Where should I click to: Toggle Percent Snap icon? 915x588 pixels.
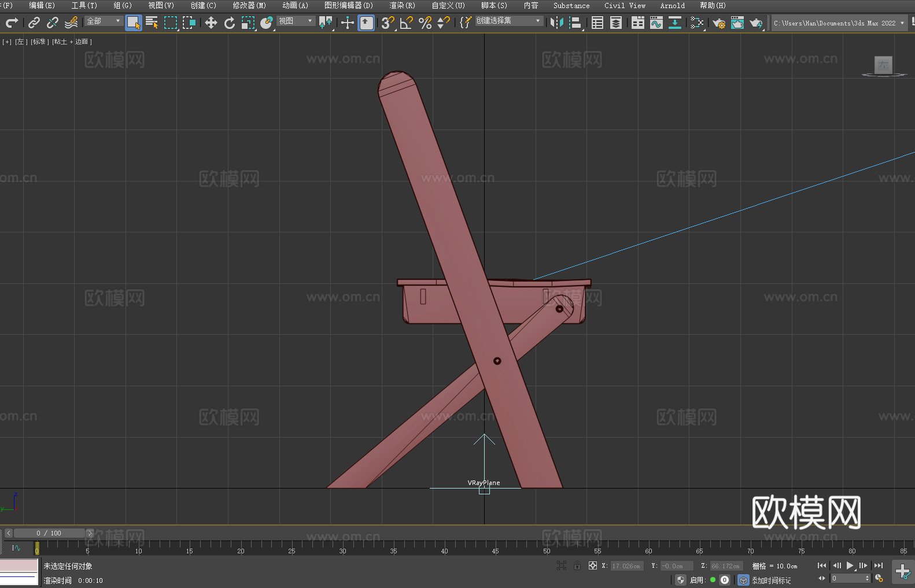coord(425,23)
